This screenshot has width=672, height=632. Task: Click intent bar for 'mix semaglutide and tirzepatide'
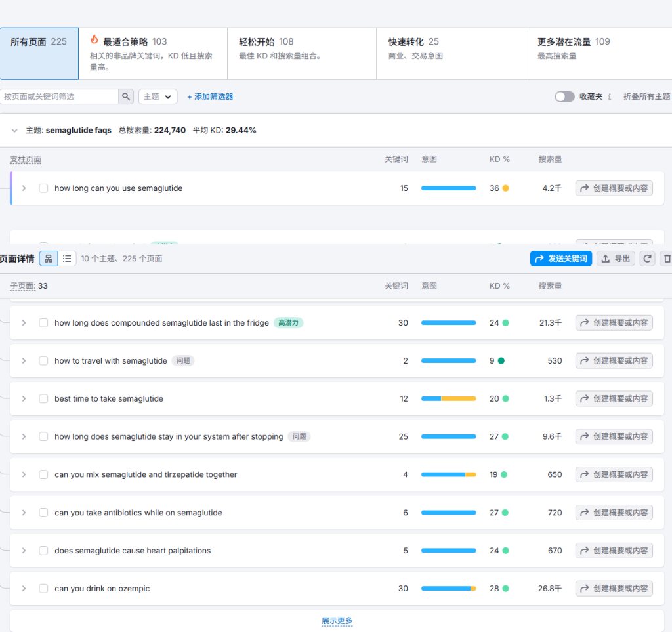click(448, 474)
